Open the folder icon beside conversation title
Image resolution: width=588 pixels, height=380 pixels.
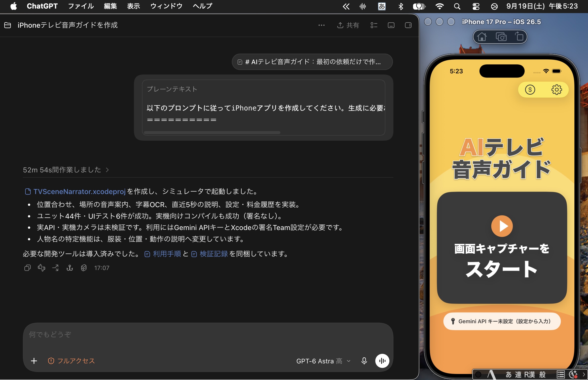(8, 25)
